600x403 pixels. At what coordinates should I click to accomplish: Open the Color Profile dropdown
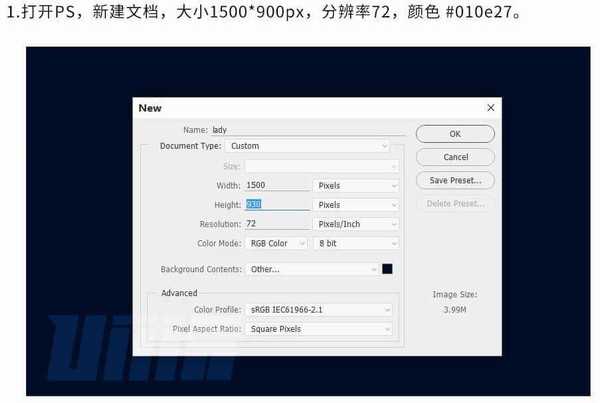pyautogui.click(x=319, y=310)
